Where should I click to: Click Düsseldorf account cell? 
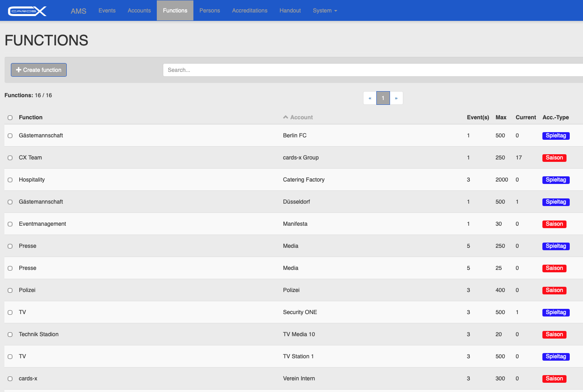296,202
